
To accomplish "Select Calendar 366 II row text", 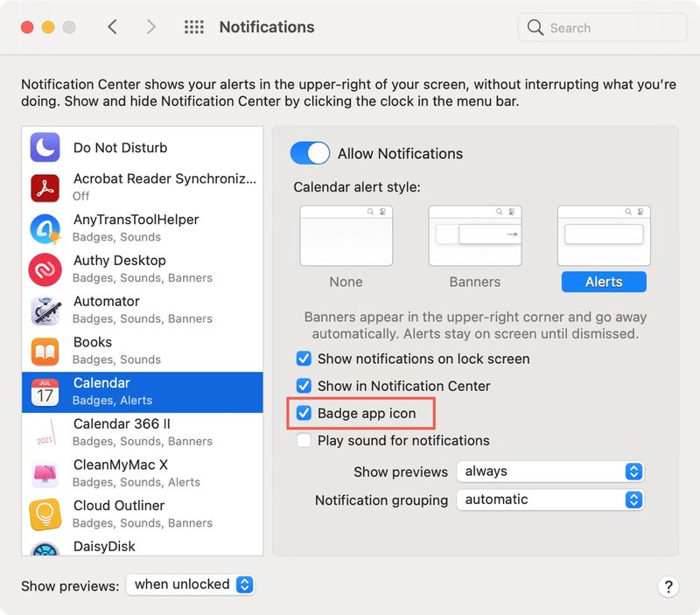I will point(122,423).
